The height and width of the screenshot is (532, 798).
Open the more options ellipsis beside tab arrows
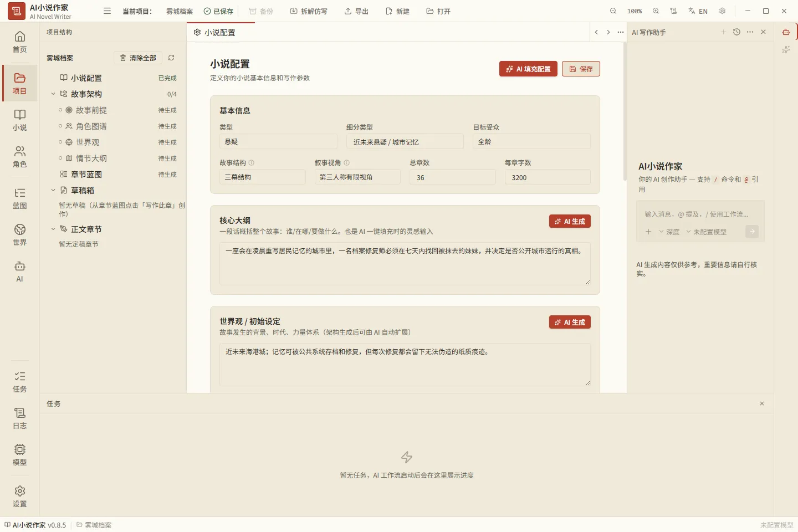(620, 32)
